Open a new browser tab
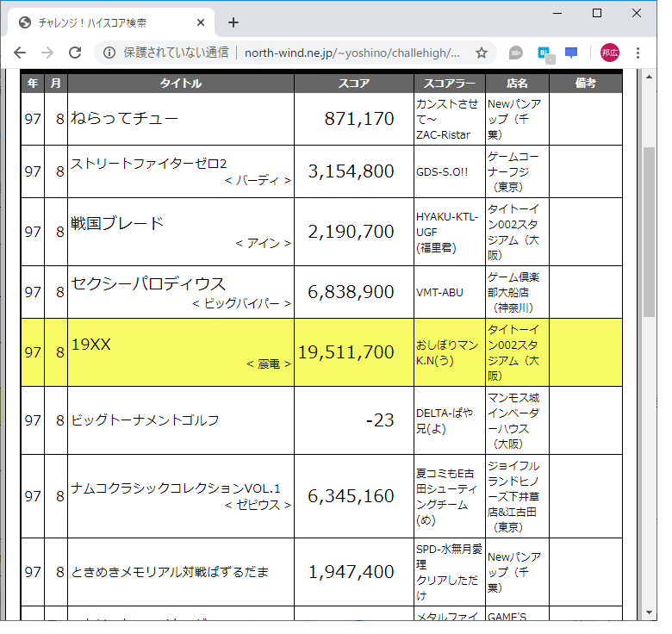672x634 pixels. tap(233, 22)
